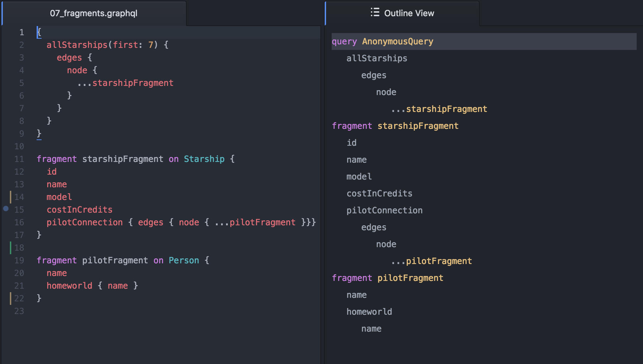This screenshot has width=643, height=364.
Task: Select model in the outline
Action: [x=359, y=177]
